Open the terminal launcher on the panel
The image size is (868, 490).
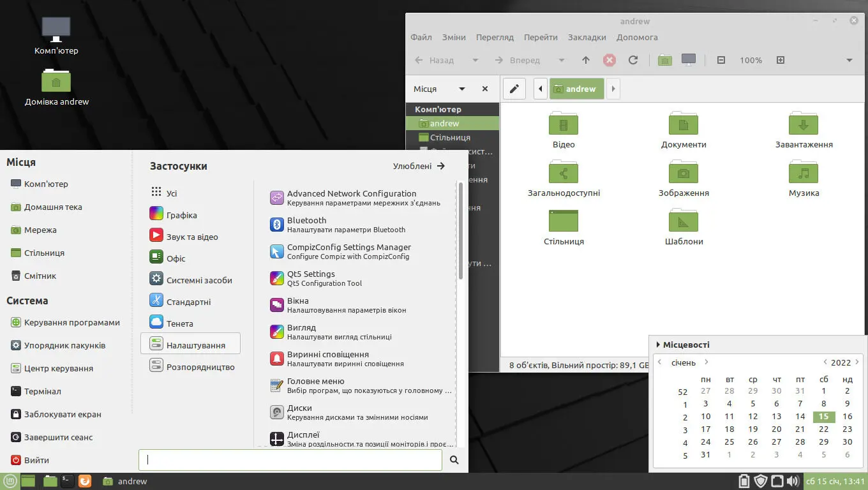(x=67, y=481)
